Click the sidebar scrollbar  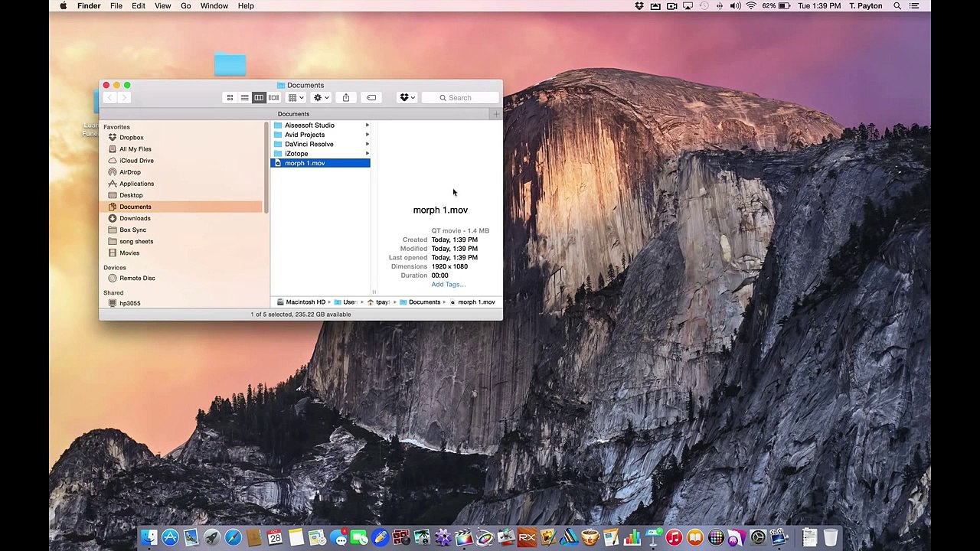[266, 167]
